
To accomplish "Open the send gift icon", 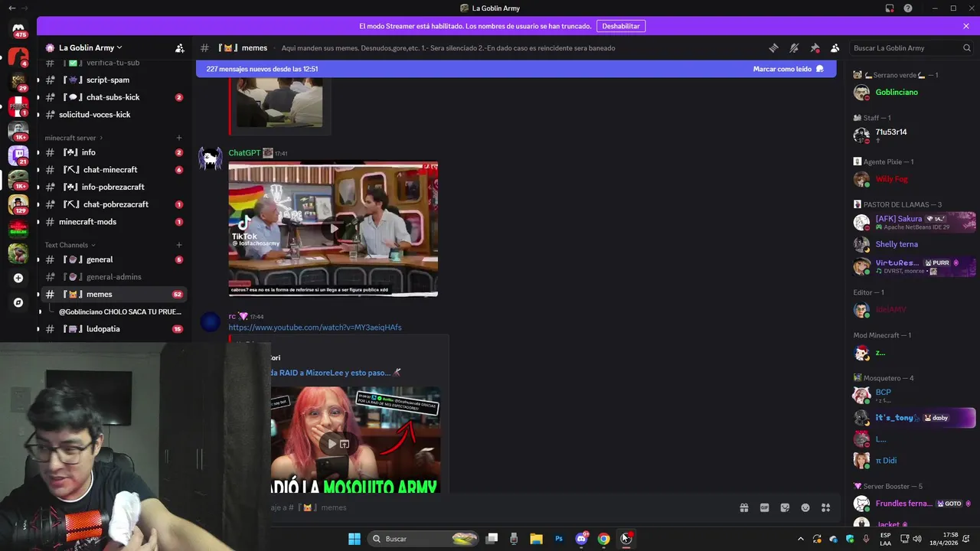I will [x=743, y=507].
